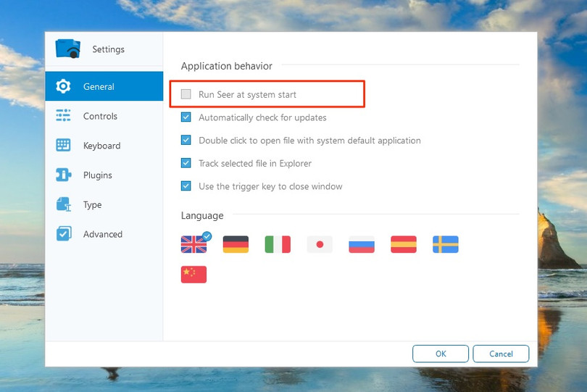
Task: Disable Track selected file in Explorer
Action: click(186, 163)
